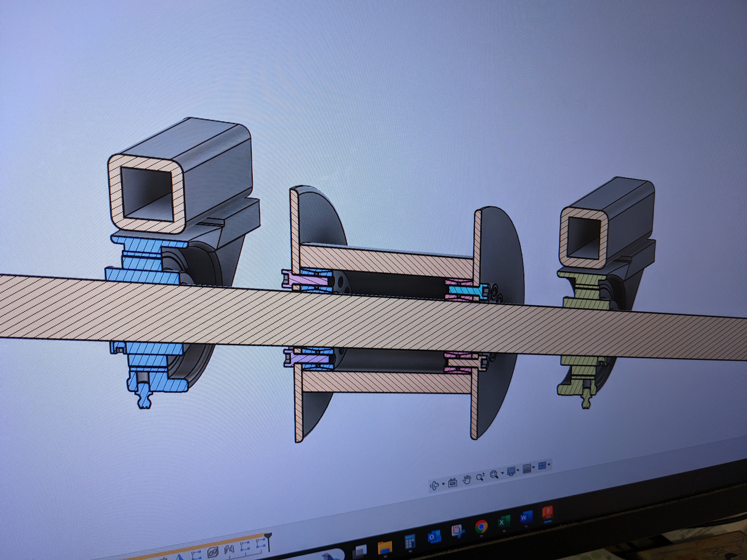Viewport: 747px width, 560px height.
Task: Select the Zoom Window fit tool
Action: 494,474
